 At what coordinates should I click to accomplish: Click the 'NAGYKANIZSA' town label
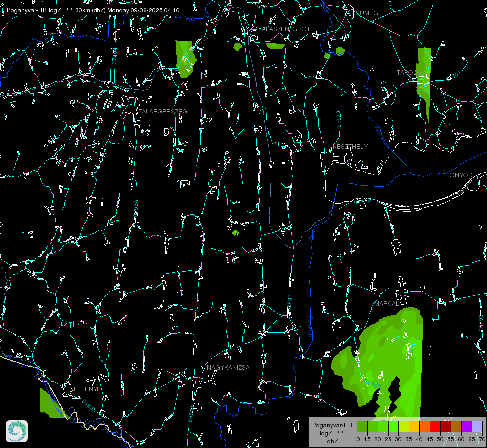(228, 367)
